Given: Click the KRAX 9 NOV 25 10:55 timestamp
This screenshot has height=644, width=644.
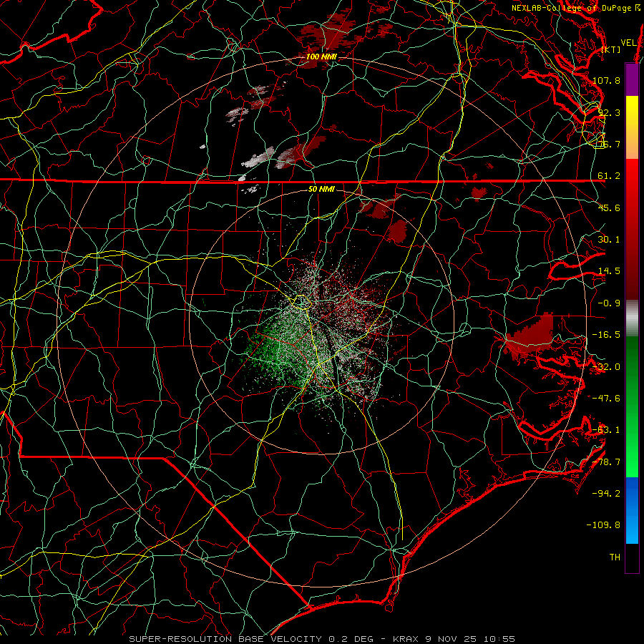Looking at the screenshot, I should point(454,639).
